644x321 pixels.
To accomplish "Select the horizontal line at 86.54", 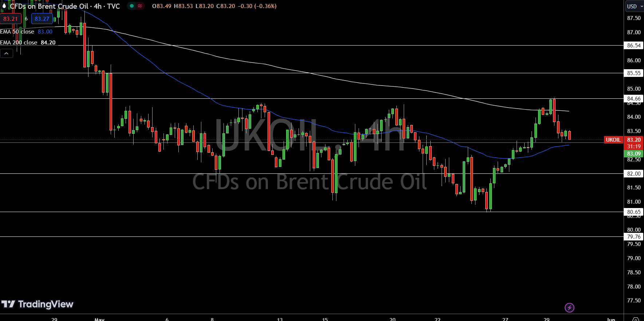I will 312,46.
